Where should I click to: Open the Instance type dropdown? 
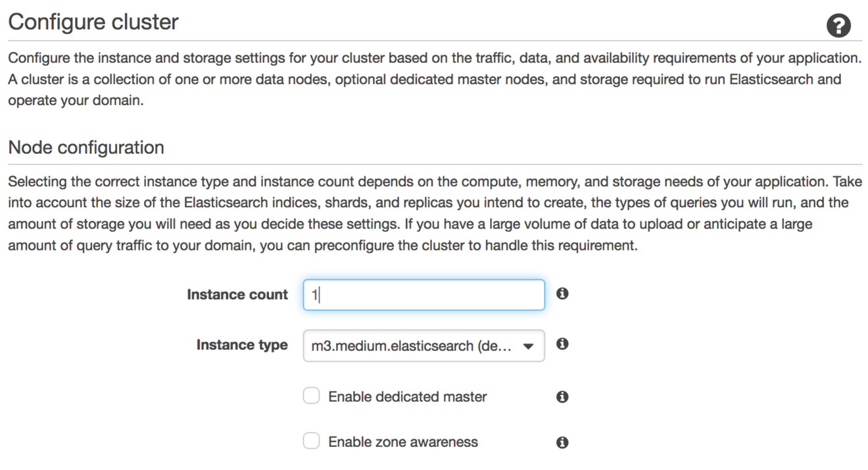pyautogui.click(x=423, y=346)
